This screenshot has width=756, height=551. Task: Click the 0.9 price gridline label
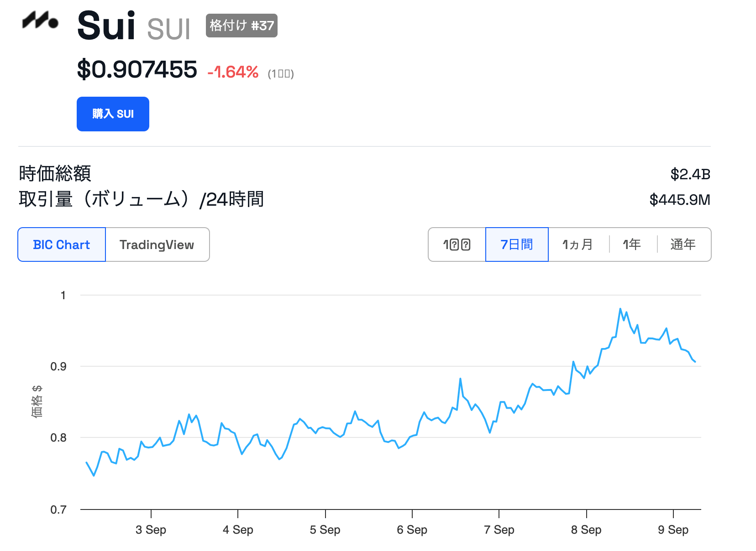[x=58, y=367]
